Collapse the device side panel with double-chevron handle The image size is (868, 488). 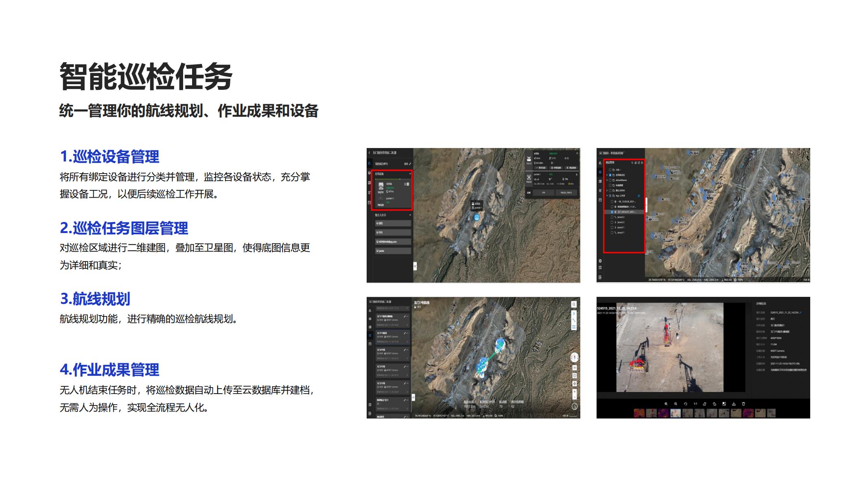pos(415,266)
